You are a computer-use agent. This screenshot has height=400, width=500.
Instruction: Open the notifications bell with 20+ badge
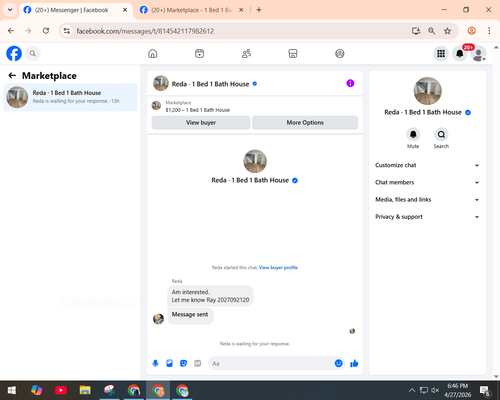460,53
